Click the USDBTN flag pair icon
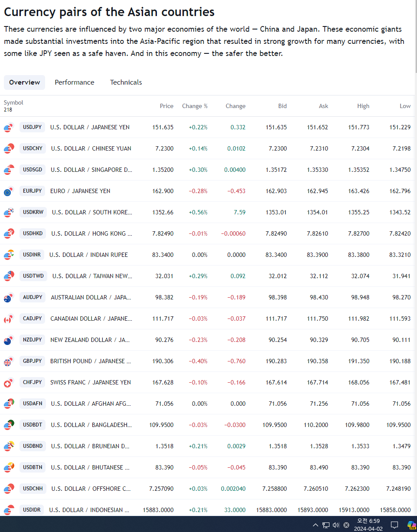 pyautogui.click(x=9, y=468)
